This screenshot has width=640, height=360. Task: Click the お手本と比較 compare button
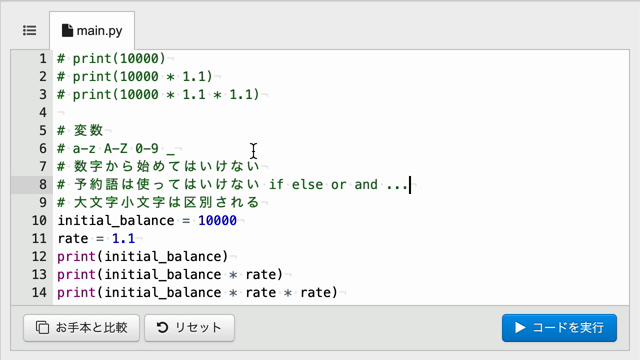point(81,328)
